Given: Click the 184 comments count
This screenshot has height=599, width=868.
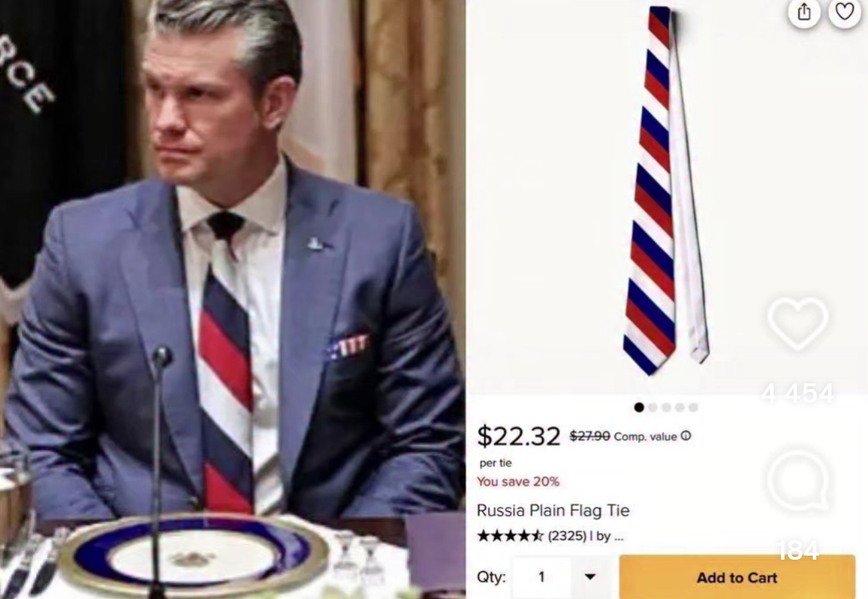Looking at the screenshot, I should (x=798, y=550).
